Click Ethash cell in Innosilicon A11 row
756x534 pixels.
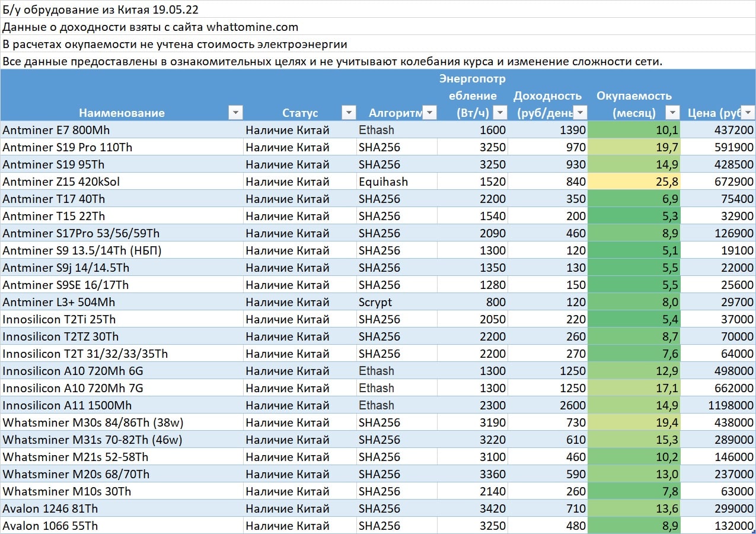397,405
